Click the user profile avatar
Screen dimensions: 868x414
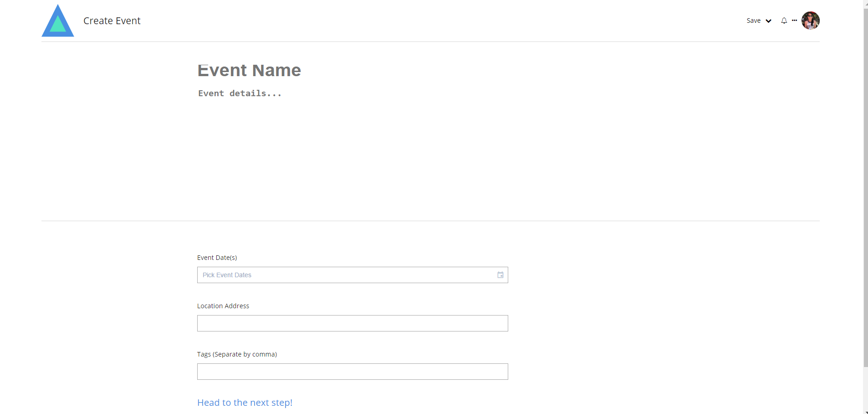pyautogui.click(x=810, y=21)
